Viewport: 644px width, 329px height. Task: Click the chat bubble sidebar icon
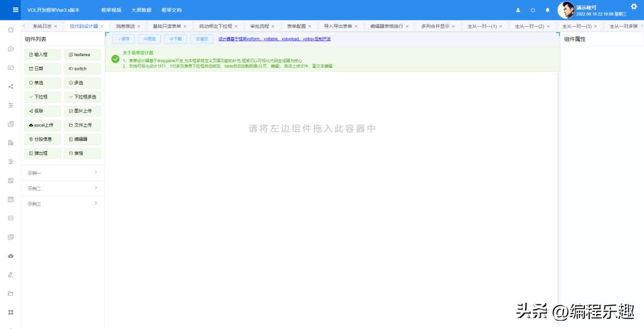click(x=11, y=48)
